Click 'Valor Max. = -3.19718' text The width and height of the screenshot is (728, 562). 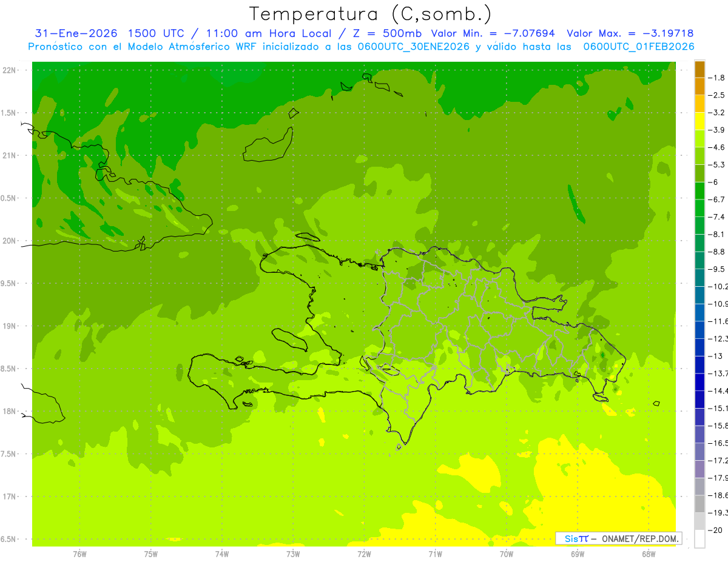click(630, 33)
